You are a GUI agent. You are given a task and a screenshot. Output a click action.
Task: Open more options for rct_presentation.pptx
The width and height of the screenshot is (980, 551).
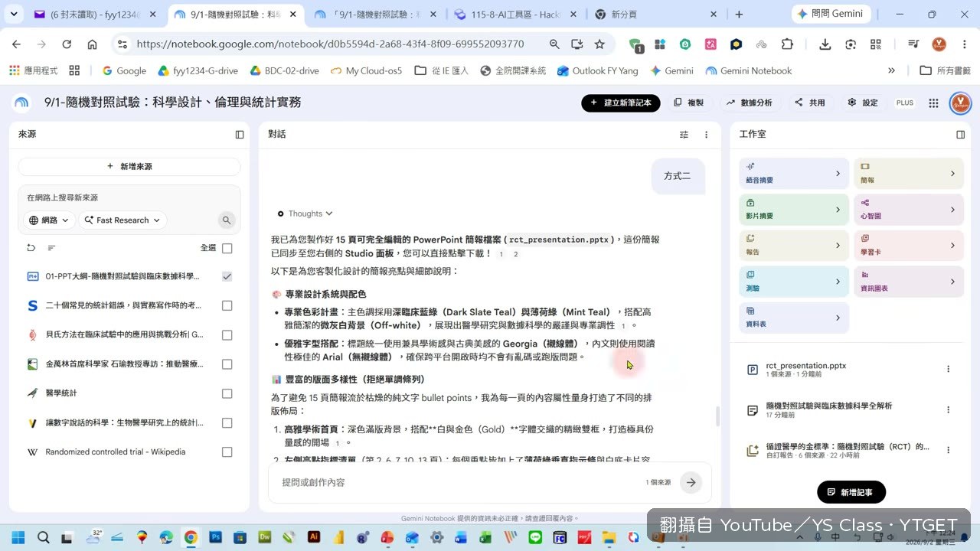click(948, 369)
